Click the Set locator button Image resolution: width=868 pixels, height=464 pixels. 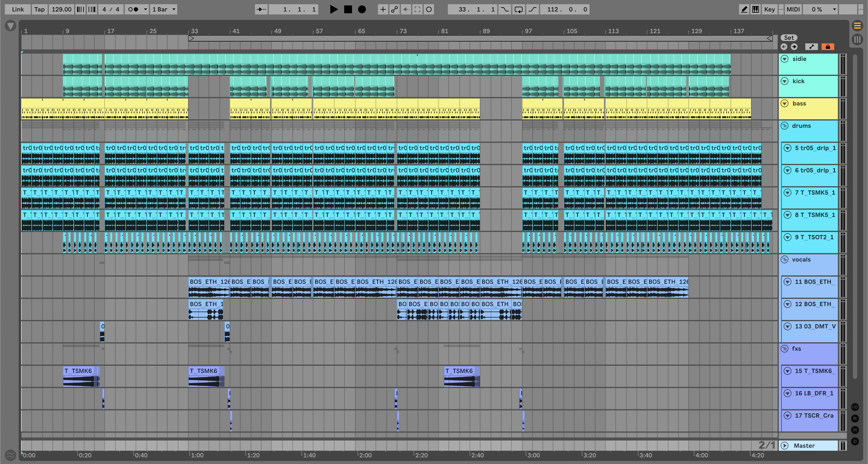[789, 38]
